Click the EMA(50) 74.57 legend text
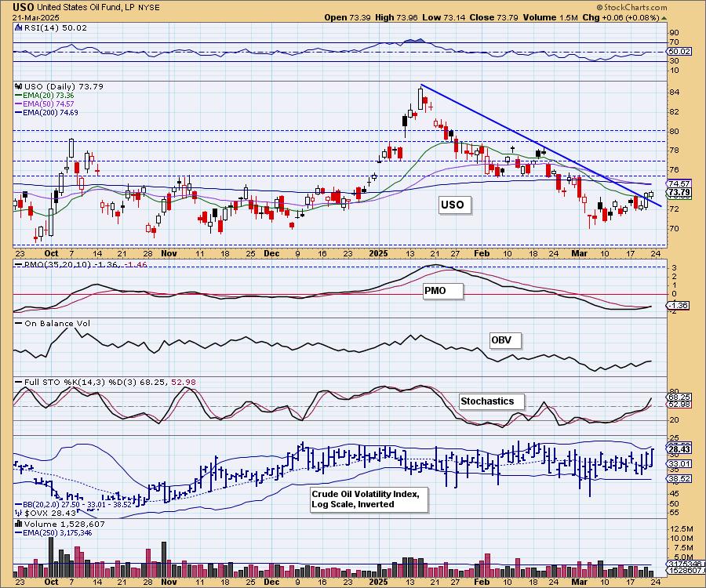Viewport: 706px width, 588px height. pos(48,104)
